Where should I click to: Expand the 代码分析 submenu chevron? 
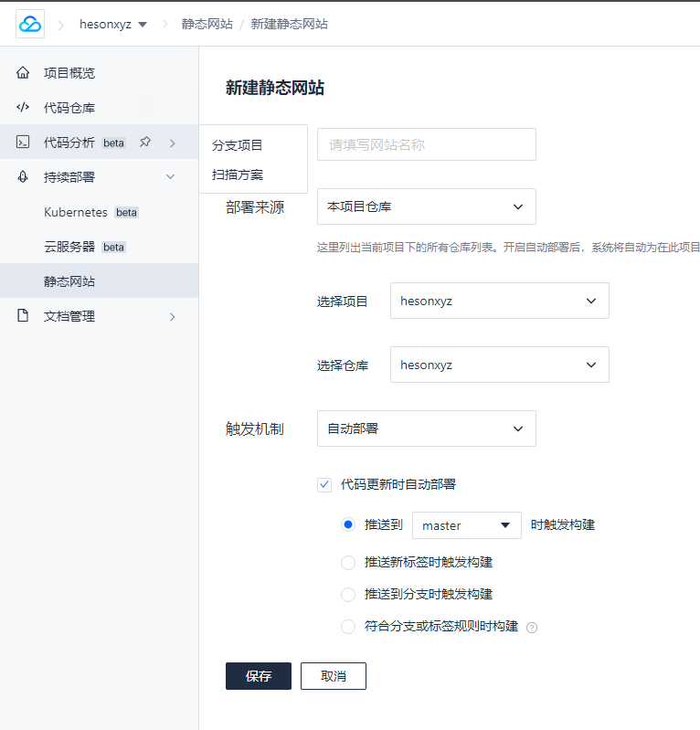(173, 143)
